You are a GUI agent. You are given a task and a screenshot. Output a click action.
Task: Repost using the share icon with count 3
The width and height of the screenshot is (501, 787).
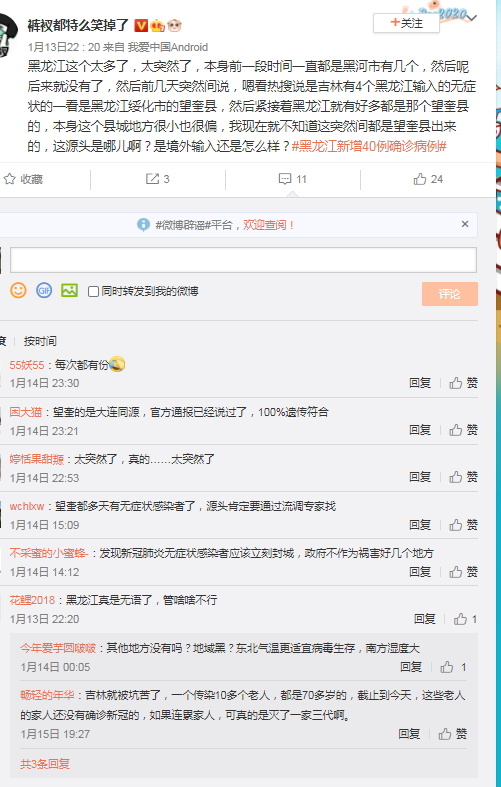pos(152,179)
